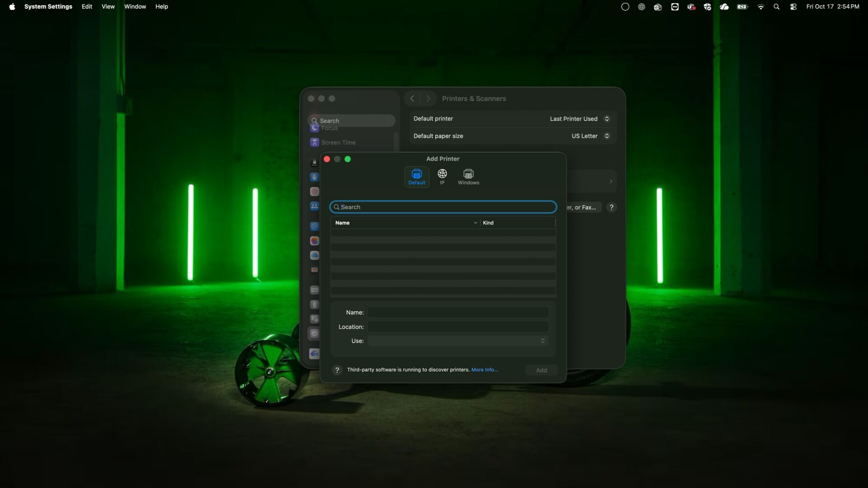Open the View menu
This screenshot has height=488, width=868.
pyautogui.click(x=108, y=7)
